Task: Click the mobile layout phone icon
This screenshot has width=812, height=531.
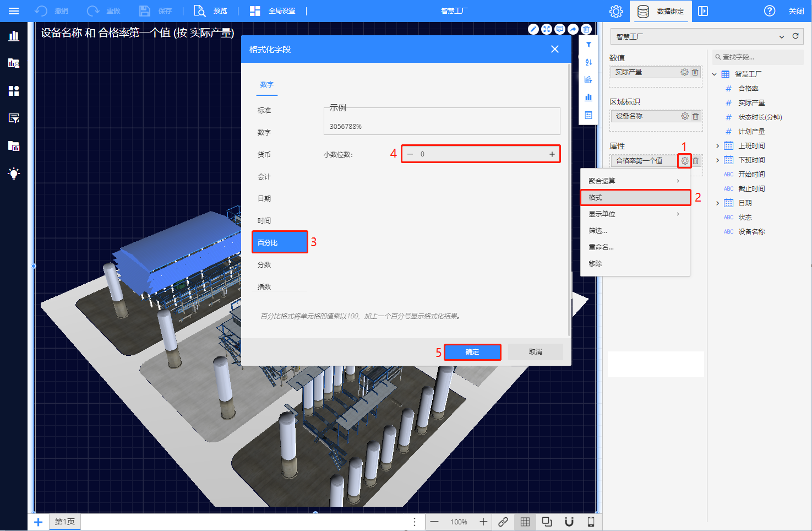Action: [x=591, y=522]
